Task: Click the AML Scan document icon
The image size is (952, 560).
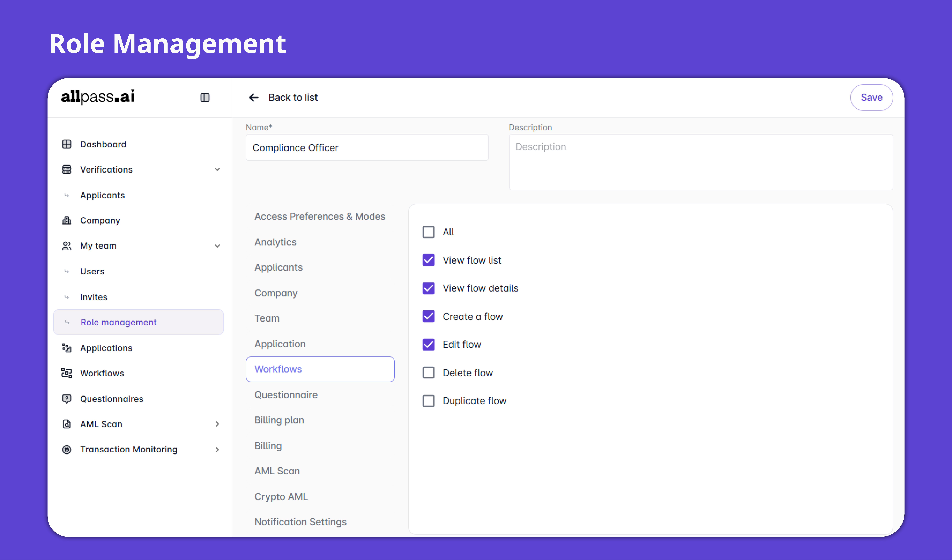Action: point(67,424)
